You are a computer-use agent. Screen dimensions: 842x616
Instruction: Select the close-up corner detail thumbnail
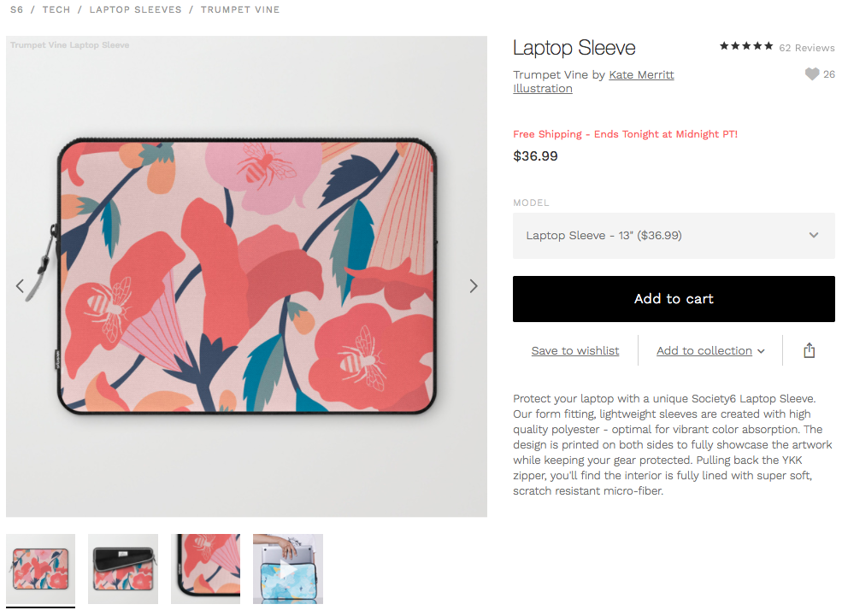click(x=206, y=569)
